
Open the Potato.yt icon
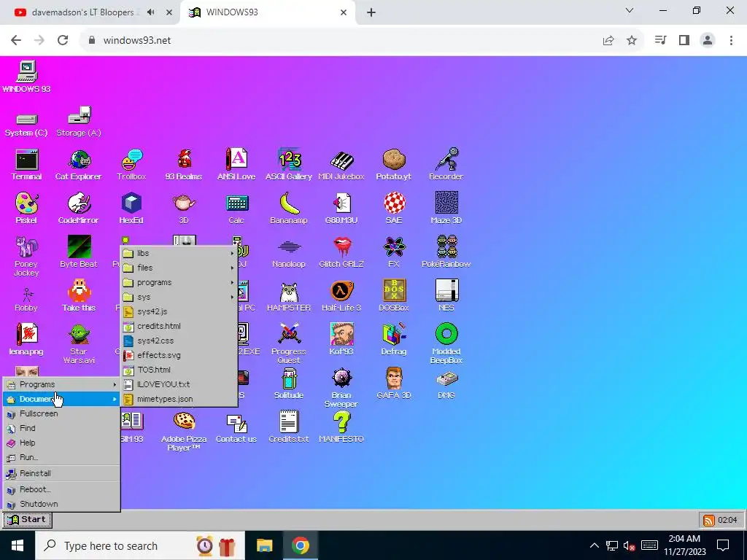393,165
